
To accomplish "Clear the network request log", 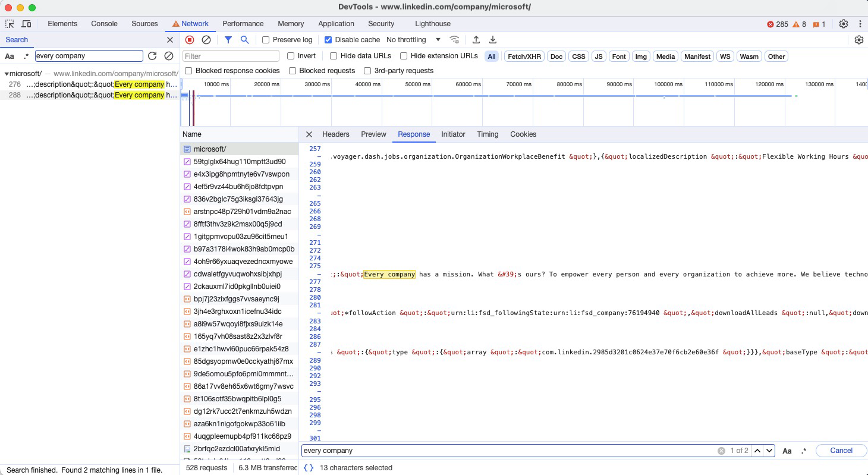I will coord(206,40).
